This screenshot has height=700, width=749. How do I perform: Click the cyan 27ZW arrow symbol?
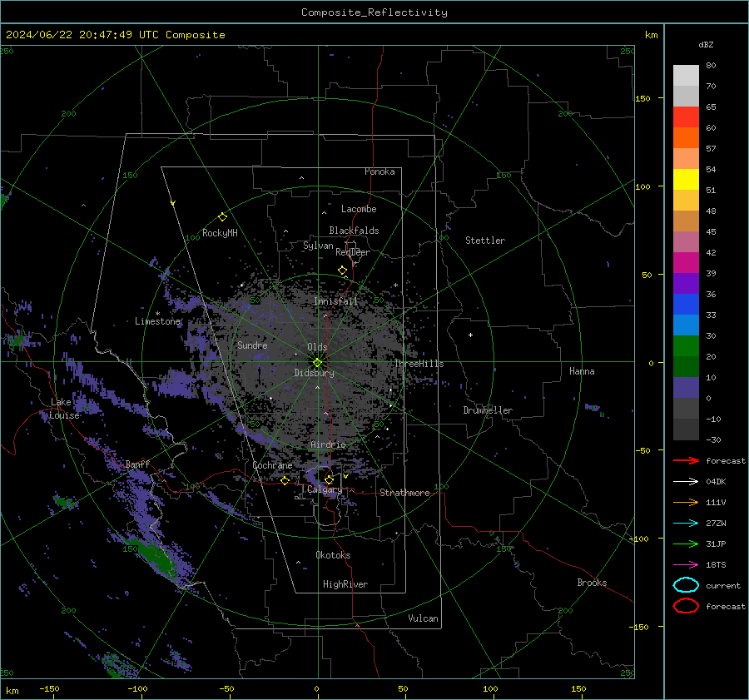686,524
